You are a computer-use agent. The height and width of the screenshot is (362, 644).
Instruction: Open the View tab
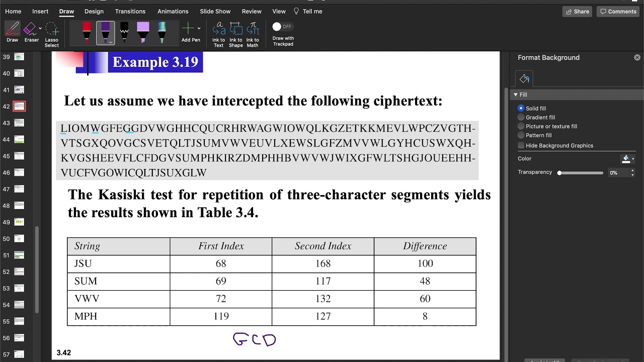point(279,11)
